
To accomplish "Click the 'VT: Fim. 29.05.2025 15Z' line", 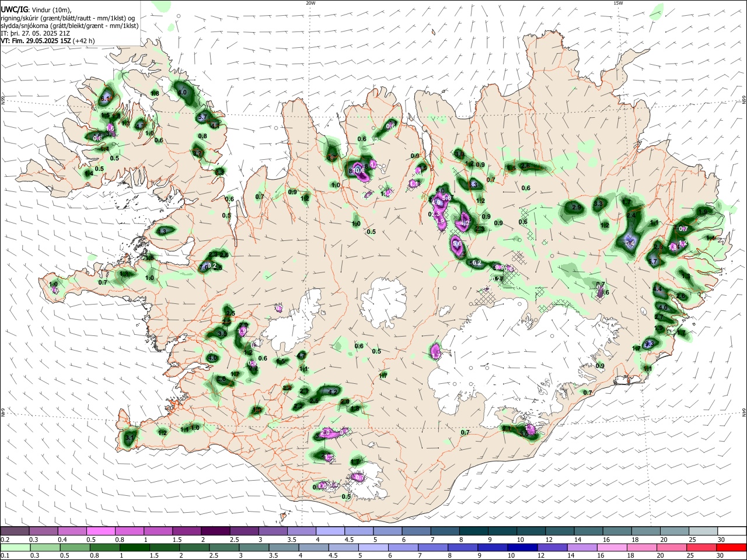I will 36,41.
